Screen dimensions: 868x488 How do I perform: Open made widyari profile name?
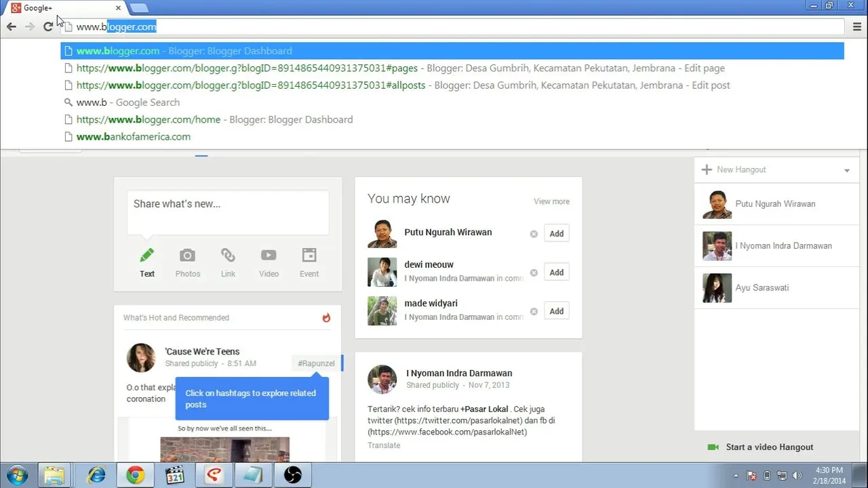pyautogui.click(x=431, y=303)
